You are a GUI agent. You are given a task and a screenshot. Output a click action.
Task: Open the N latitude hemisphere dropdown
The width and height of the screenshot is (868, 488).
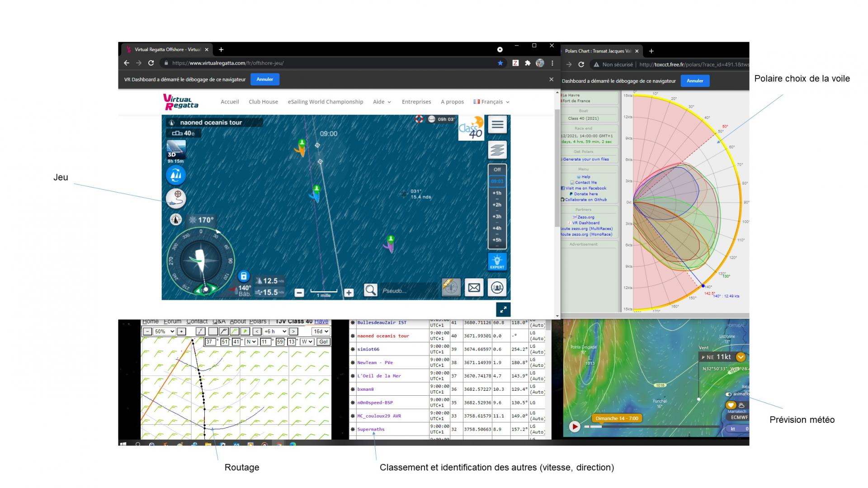click(x=251, y=342)
